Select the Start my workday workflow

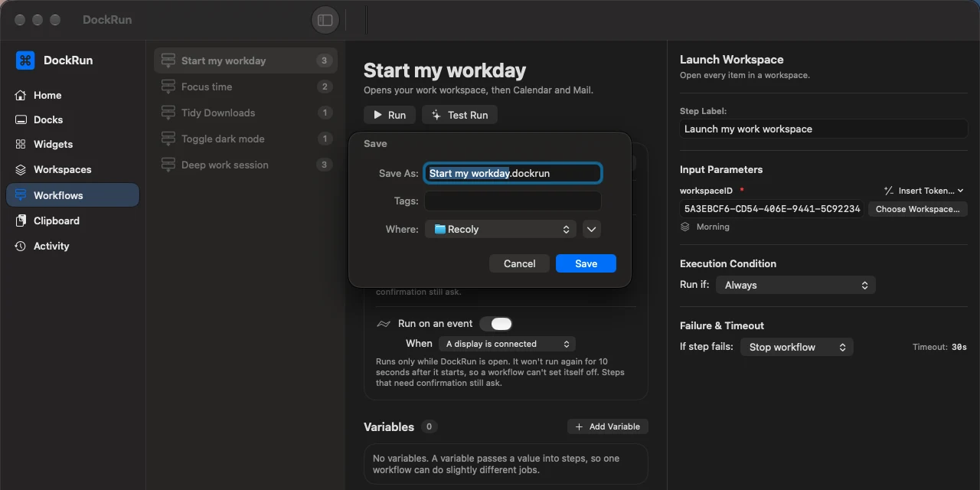(246, 60)
